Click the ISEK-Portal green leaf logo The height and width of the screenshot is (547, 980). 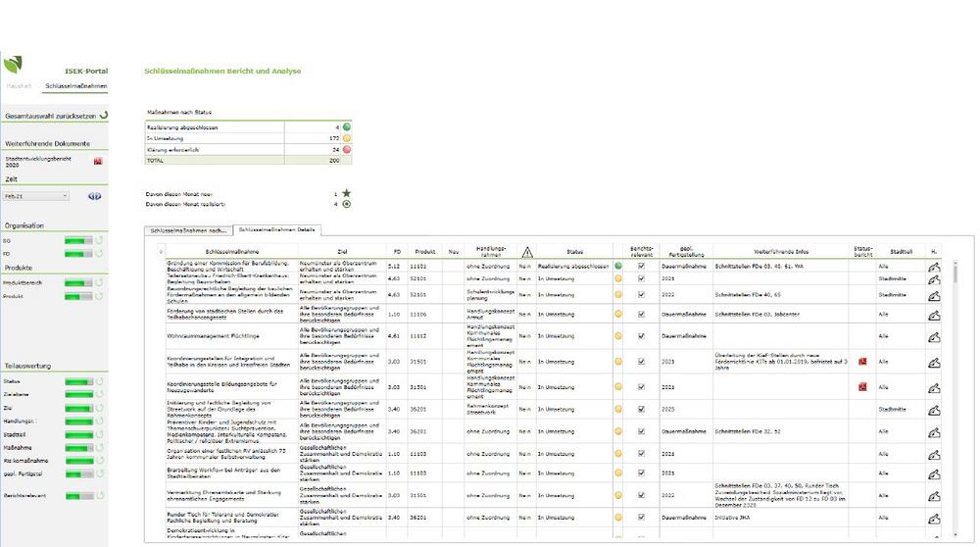(x=13, y=64)
